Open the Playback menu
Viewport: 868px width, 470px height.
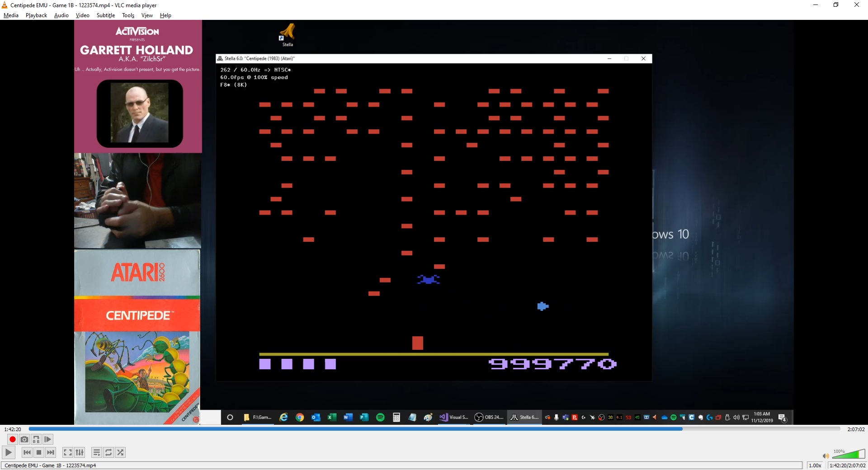coord(36,15)
